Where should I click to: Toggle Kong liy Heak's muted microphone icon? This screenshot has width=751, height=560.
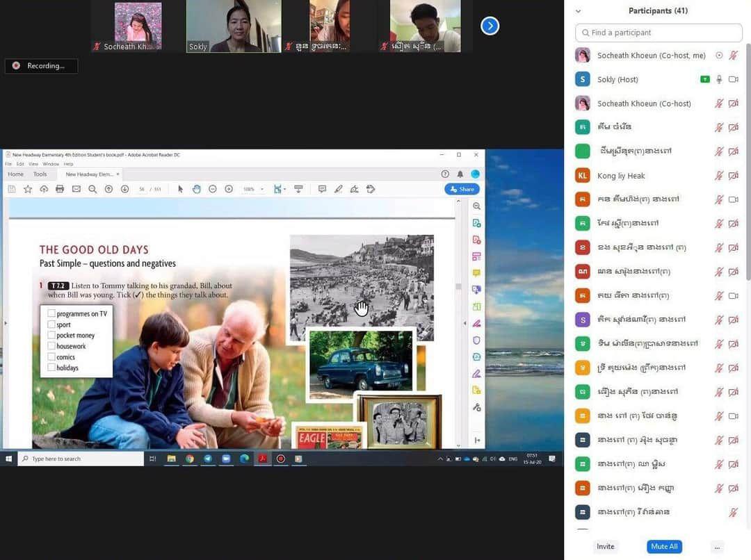click(719, 176)
